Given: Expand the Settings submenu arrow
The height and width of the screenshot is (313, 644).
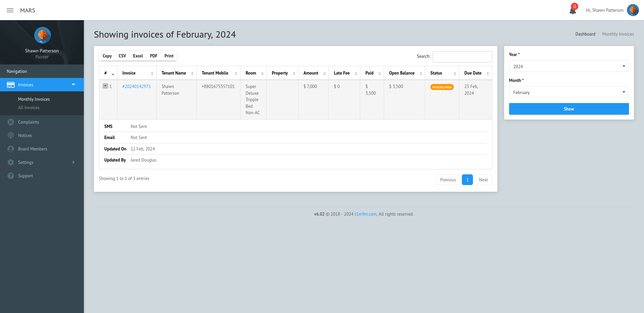Looking at the screenshot, I should pyautogui.click(x=73, y=163).
